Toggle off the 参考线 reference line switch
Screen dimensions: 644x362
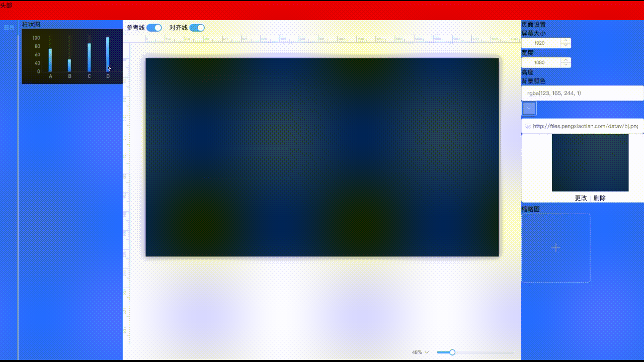point(154,28)
